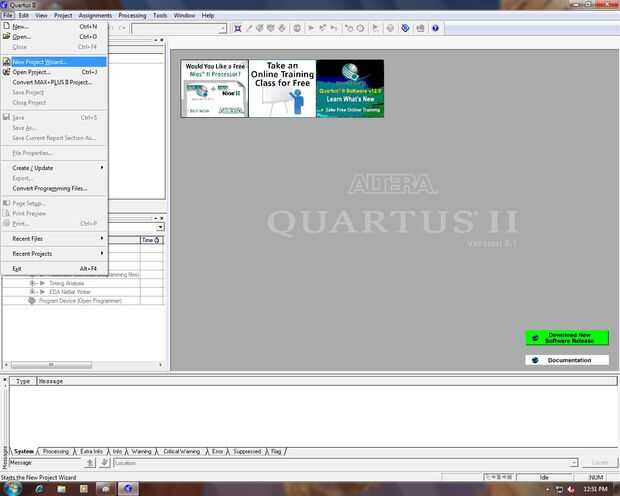Open the Edit menu
Image resolution: width=620 pixels, height=496 pixels.
click(24, 15)
